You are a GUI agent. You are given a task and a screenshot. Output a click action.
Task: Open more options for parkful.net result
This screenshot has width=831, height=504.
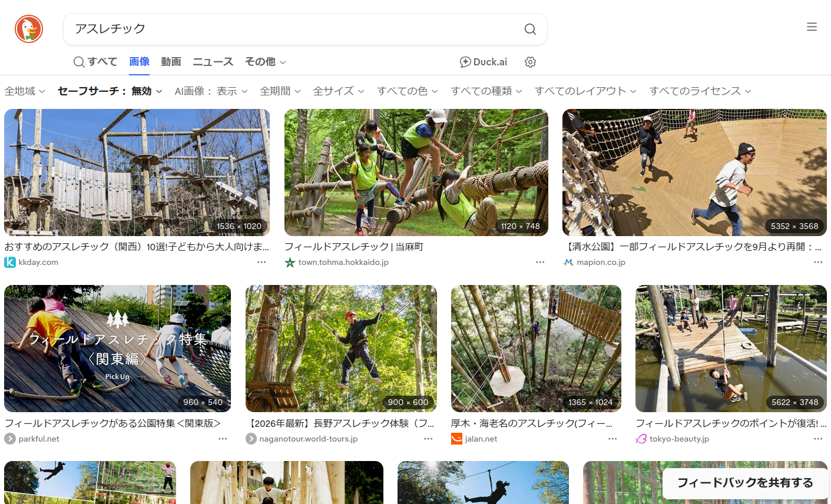pos(223,439)
